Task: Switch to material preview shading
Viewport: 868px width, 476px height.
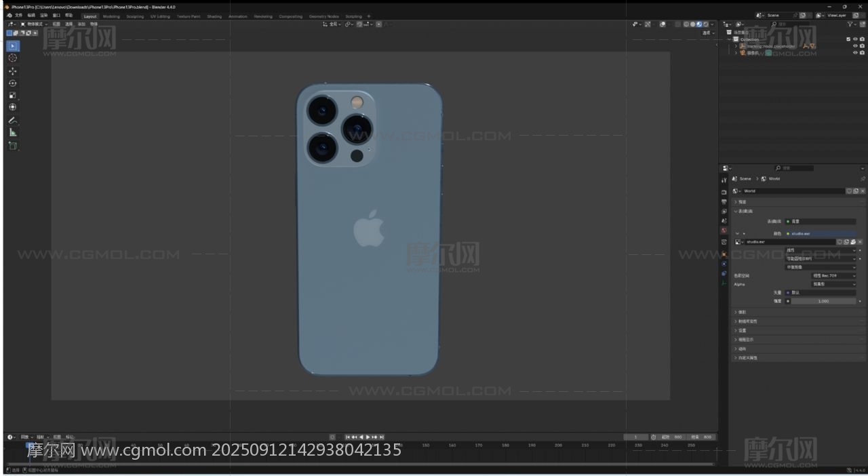Action: [699, 24]
